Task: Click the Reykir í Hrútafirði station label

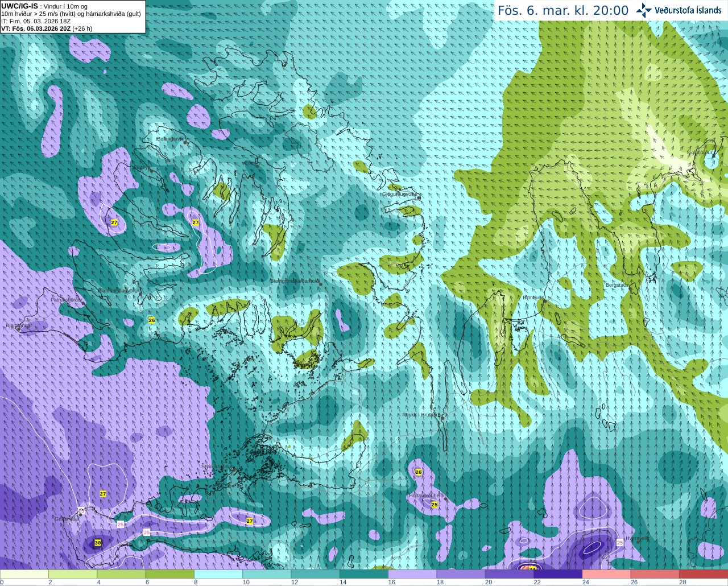Action: coord(421,415)
